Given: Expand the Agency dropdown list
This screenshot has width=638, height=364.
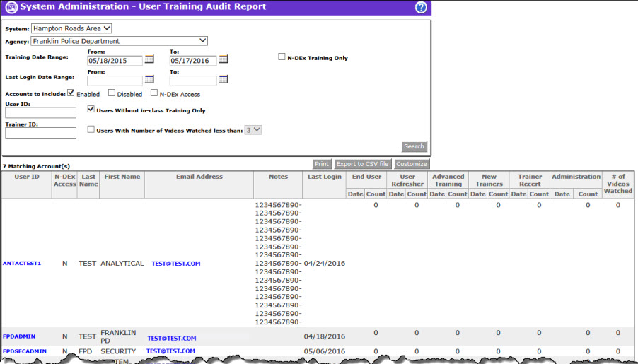Looking at the screenshot, I should pyautogui.click(x=119, y=41).
